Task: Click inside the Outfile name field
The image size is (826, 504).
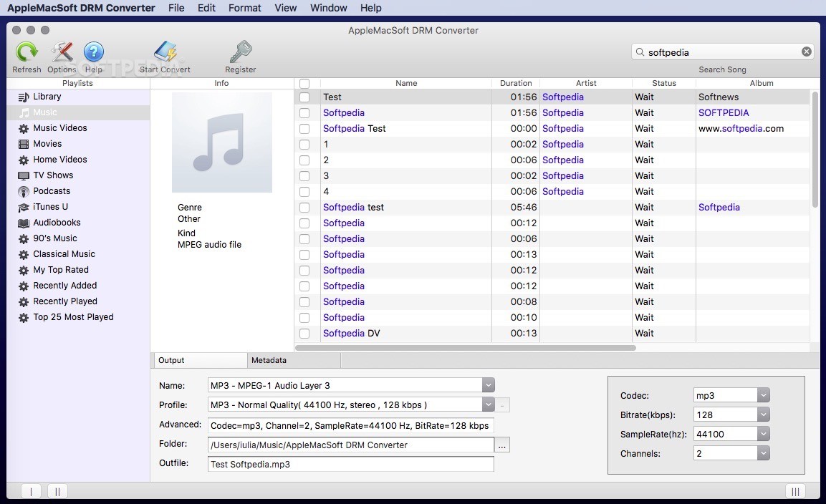Action: [x=350, y=463]
